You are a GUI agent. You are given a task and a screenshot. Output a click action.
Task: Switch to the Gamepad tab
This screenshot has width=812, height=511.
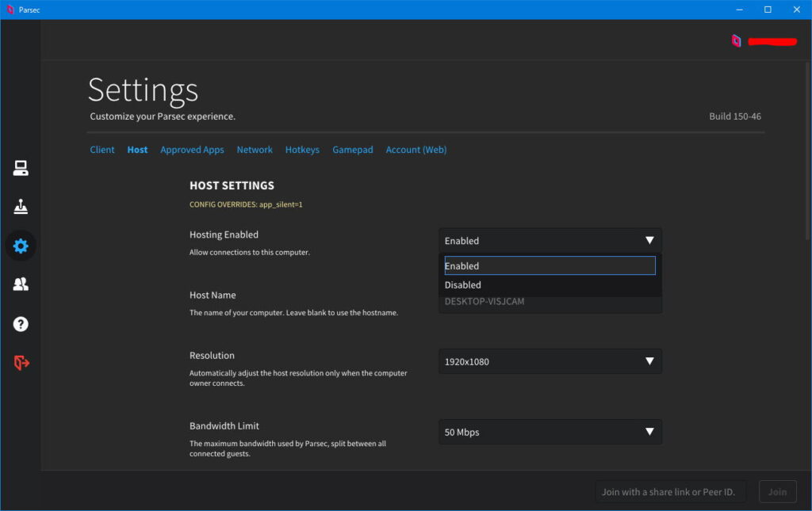[353, 150]
